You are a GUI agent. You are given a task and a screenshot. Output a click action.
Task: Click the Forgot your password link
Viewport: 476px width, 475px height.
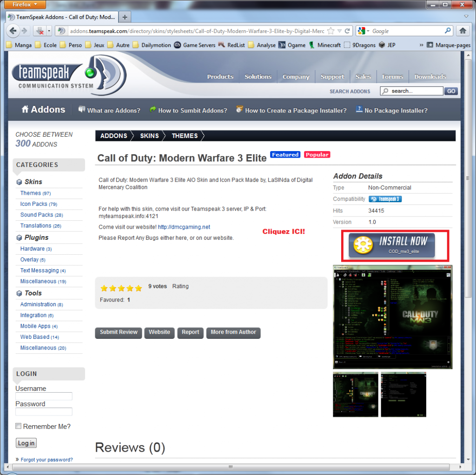[x=46, y=460]
